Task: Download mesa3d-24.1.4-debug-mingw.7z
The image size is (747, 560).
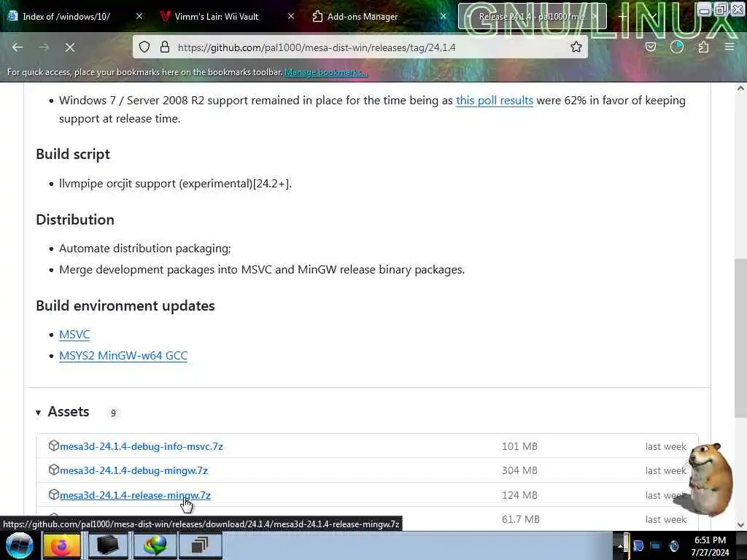Action: (134, 470)
